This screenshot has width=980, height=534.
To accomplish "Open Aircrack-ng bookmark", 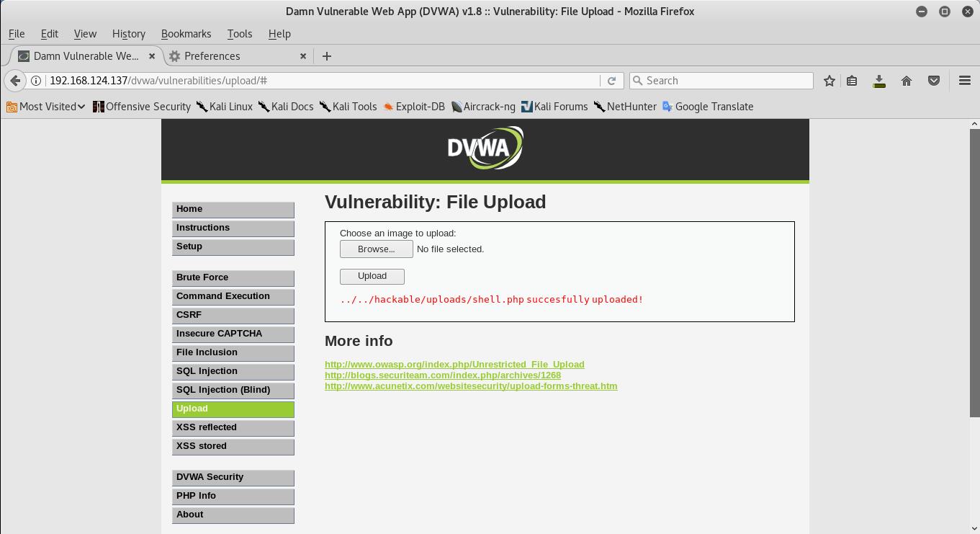I will 483,107.
